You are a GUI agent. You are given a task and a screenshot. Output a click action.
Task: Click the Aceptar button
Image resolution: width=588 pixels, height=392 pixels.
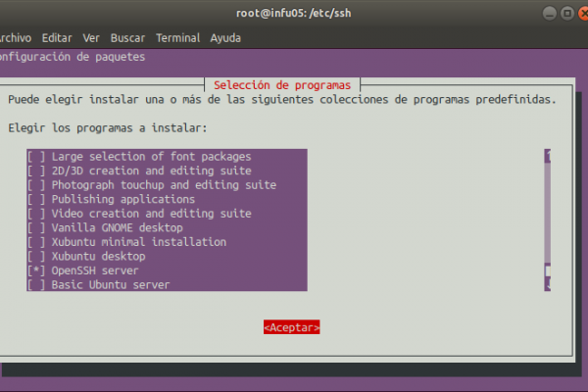(x=291, y=327)
